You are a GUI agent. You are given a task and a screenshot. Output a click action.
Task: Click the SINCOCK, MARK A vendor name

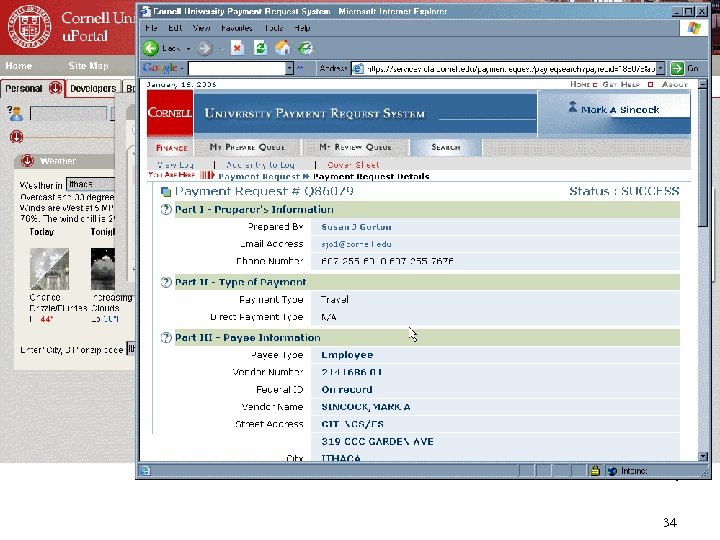point(366,407)
